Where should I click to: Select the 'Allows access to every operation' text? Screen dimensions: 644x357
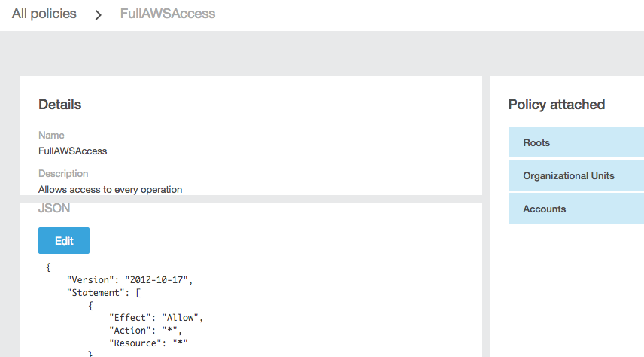110,189
